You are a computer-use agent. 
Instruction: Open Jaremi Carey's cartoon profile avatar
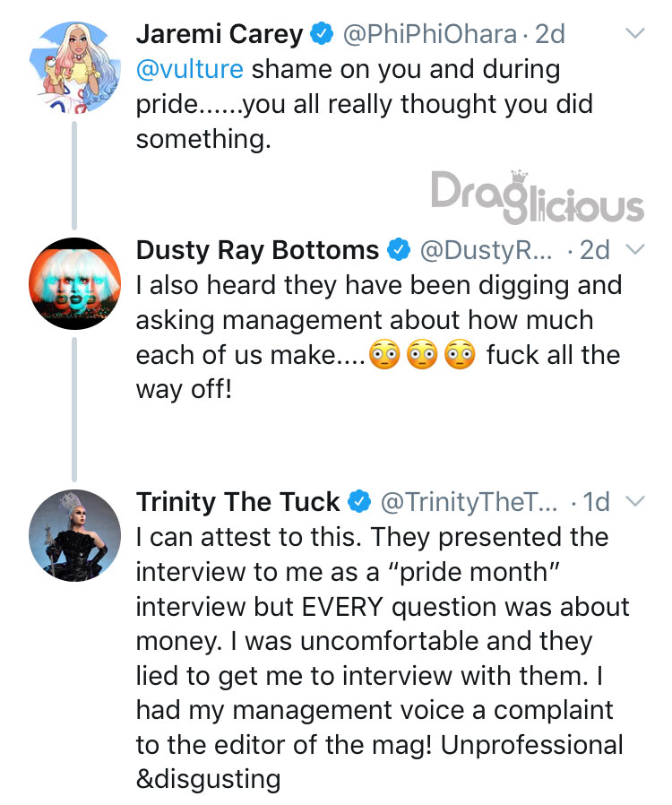pos(75,67)
